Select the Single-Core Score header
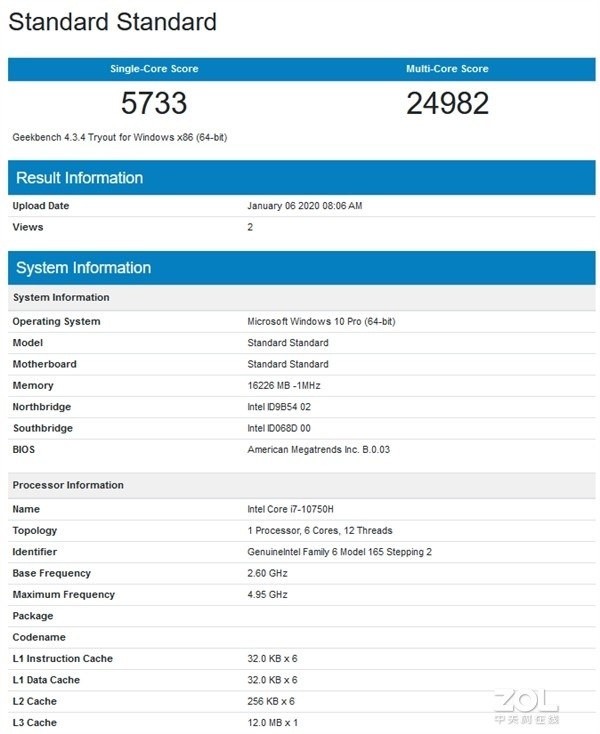 coord(154,69)
